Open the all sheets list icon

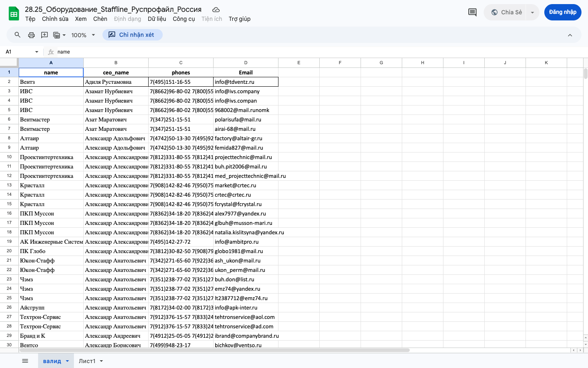25,361
